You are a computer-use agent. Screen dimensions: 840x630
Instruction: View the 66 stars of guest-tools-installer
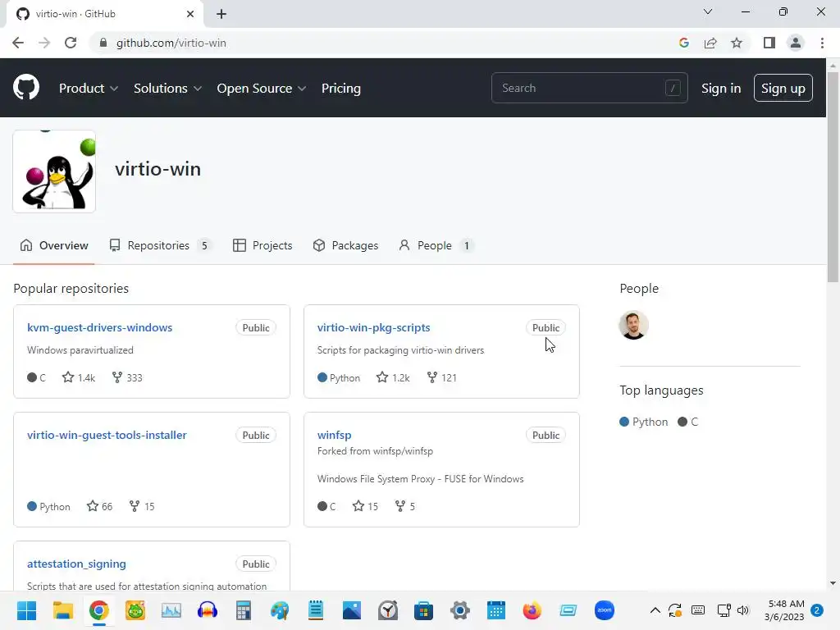(x=99, y=506)
